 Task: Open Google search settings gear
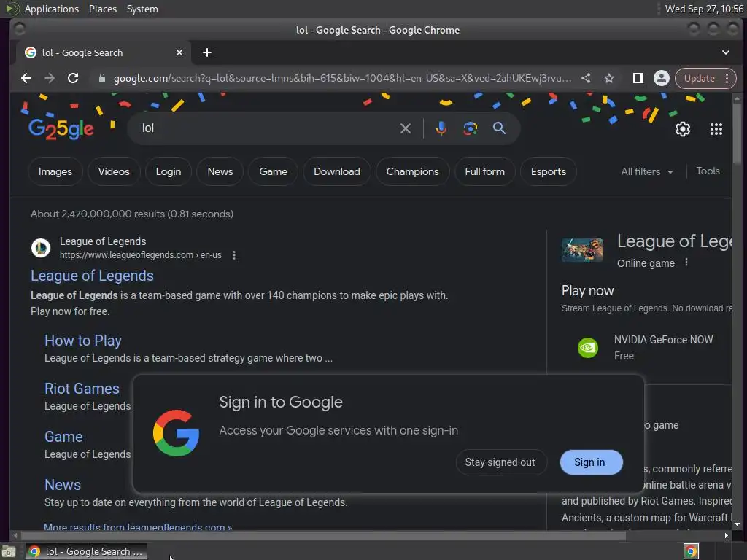click(683, 129)
